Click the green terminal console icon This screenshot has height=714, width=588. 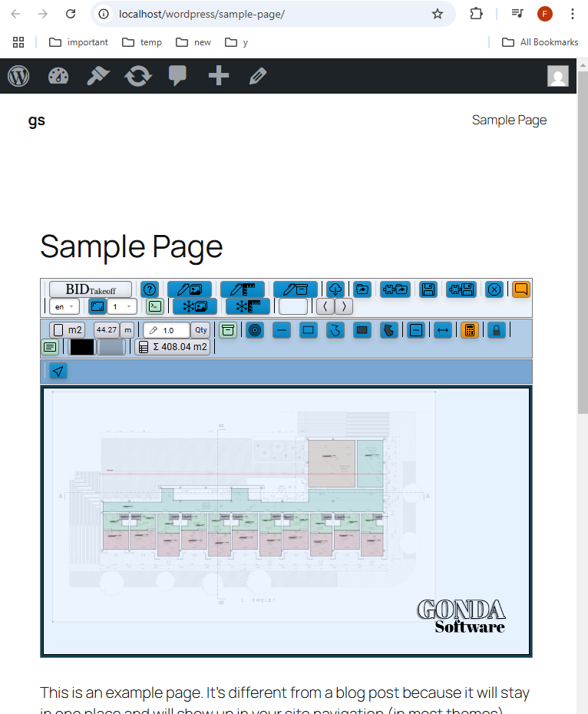tap(155, 306)
